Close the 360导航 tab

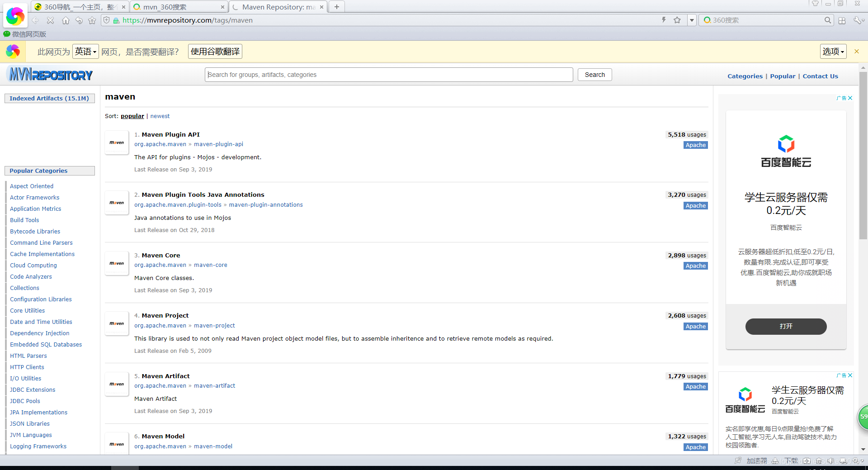(x=123, y=7)
